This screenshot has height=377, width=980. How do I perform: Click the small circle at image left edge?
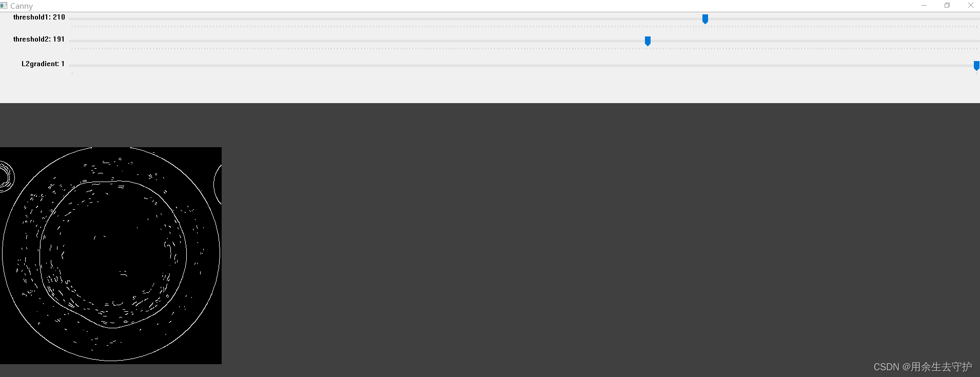(6, 176)
